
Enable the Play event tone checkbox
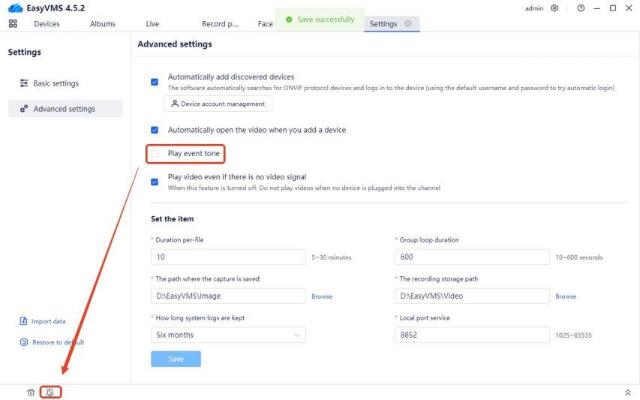(x=154, y=154)
